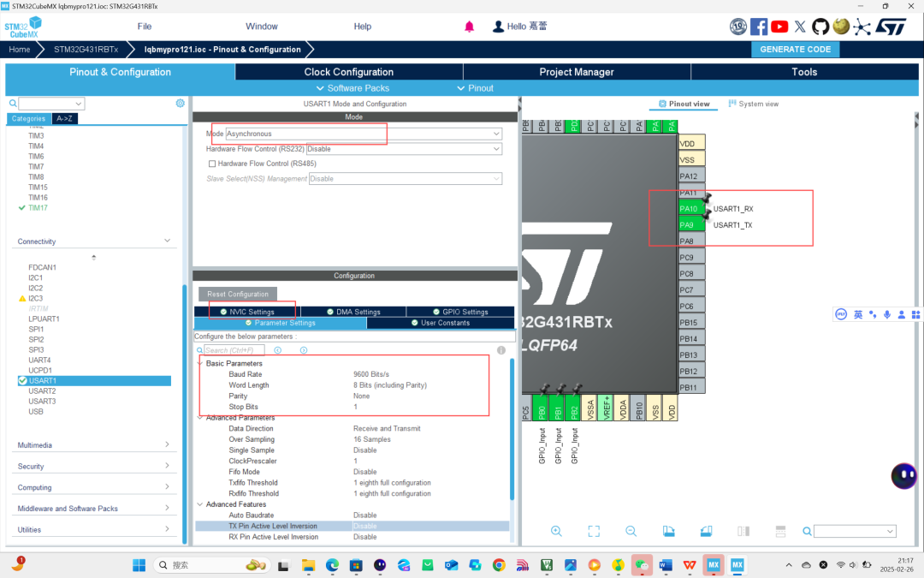Zoom in on the chip pinout
The width and height of the screenshot is (924, 578).
556,531
